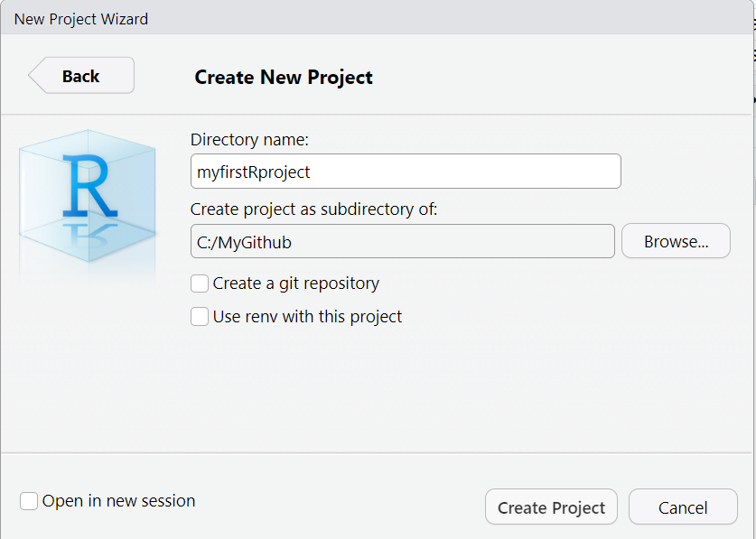This screenshot has width=756, height=539.
Task: Place cursor at end of myfirstRproject text
Action: coord(311,172)
